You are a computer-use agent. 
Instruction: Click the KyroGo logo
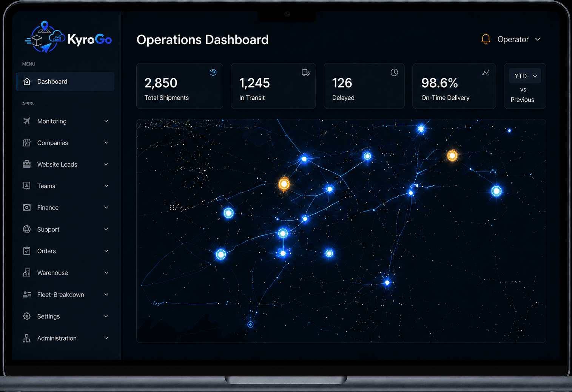68,37
